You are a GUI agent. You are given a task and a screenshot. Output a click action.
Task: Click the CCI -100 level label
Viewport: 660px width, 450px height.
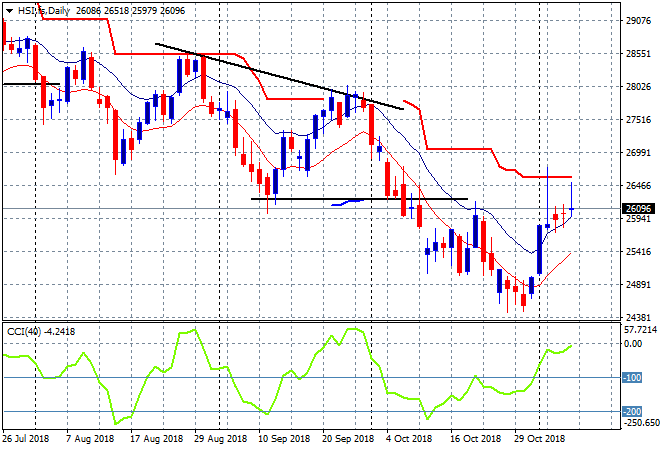[x=632, y=378]
